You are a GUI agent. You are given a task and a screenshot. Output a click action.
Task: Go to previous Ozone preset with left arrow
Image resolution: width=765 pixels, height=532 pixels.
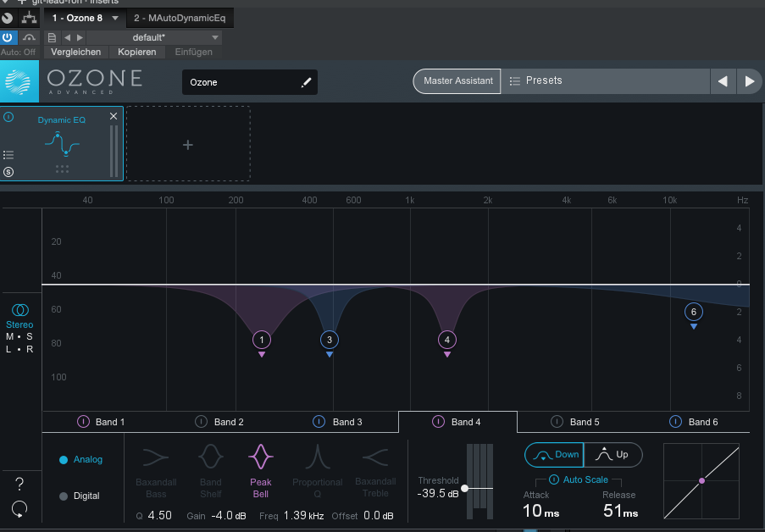point(723,81)
